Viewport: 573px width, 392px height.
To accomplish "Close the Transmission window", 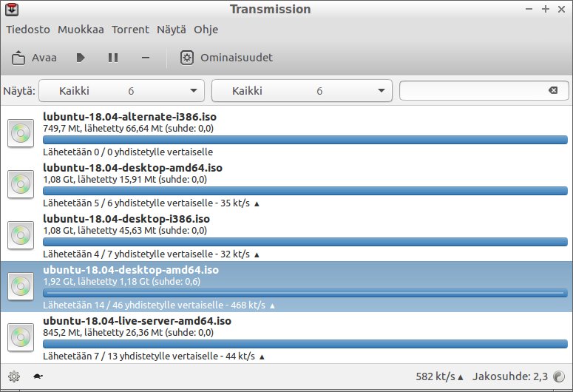I will [562, 9].
